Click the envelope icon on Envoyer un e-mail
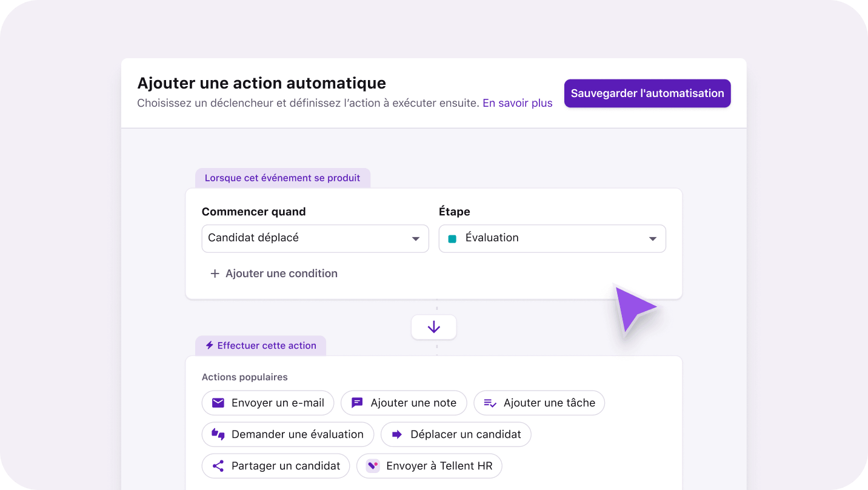This screenshot has height=490, width=868. click(218, 403)
